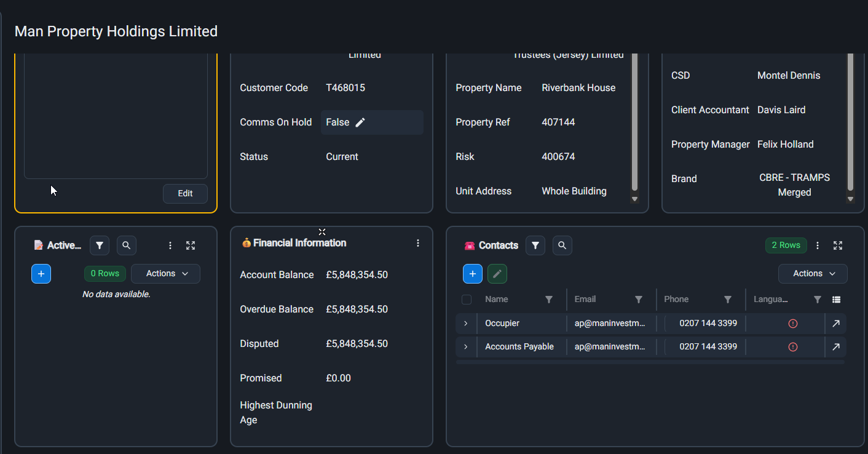
Task: Click the Contacts table horizontal scrollbar
Action: (x=650, y=362)
